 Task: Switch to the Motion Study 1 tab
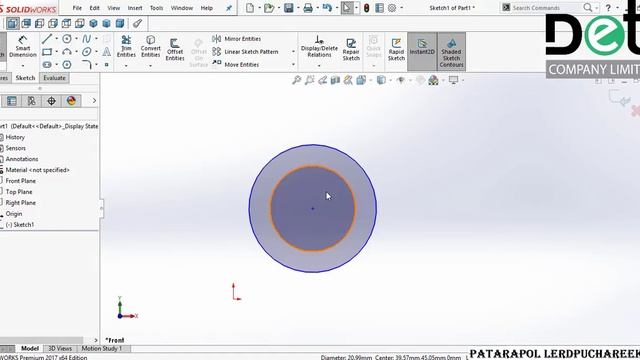coord(102,349)
